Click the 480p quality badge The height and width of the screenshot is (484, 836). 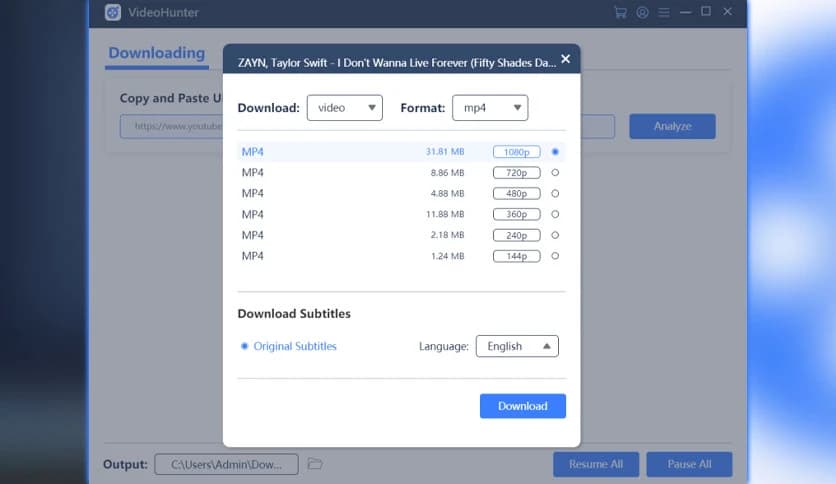pos(517,193)
